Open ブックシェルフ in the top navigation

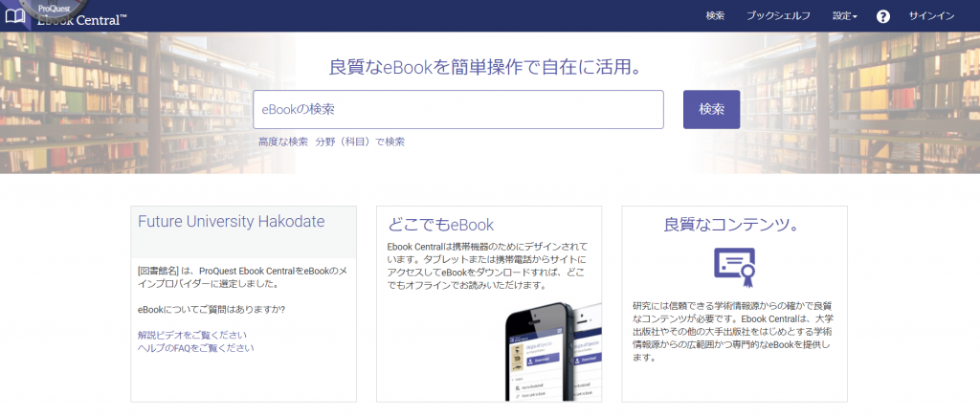coord(778,16)
